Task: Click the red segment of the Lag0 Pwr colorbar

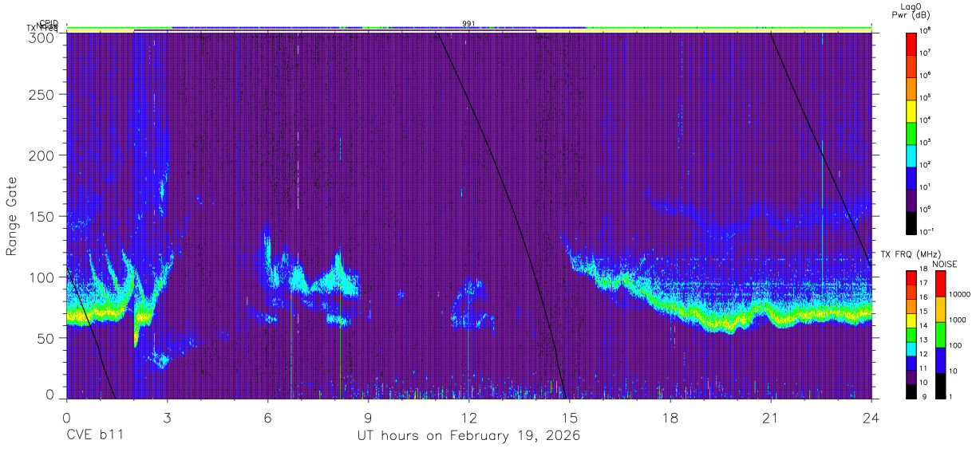Action: (911, 44)
